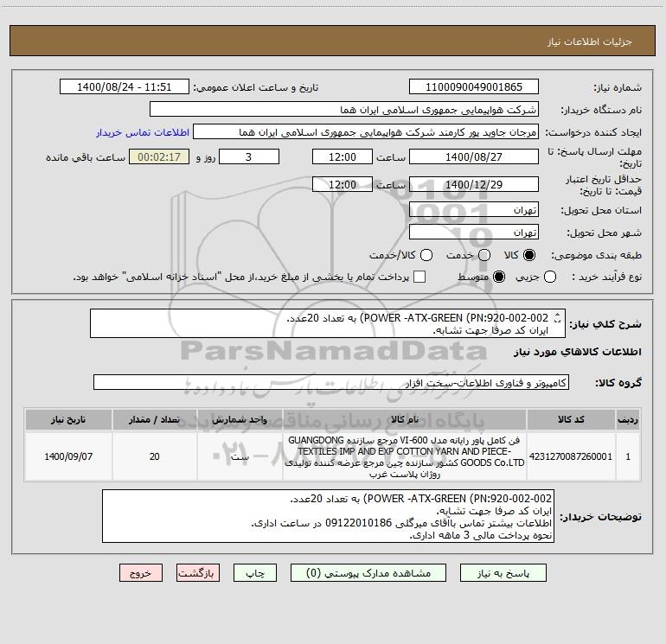666x644 pixels.
Task: Open 'مشاهده مدارک پیوستی (0)' attachments button
Action: click(368, 573)
